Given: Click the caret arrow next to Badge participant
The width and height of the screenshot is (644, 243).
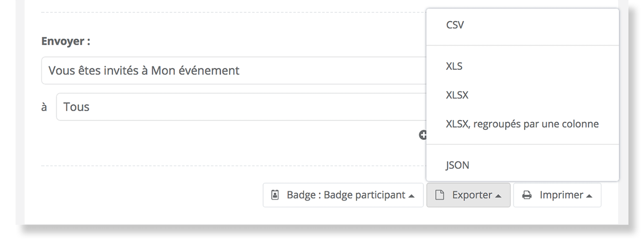Looking at the screenshot, I should 412,196.
